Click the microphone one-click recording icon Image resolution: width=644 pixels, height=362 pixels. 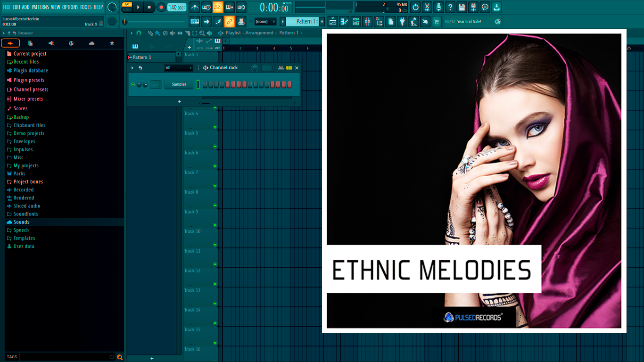click(x=439, y=7)
